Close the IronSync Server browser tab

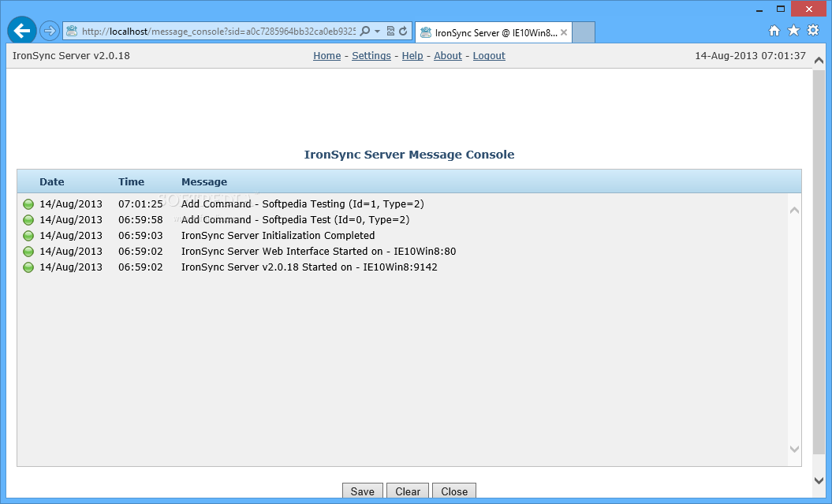[564, 32]
